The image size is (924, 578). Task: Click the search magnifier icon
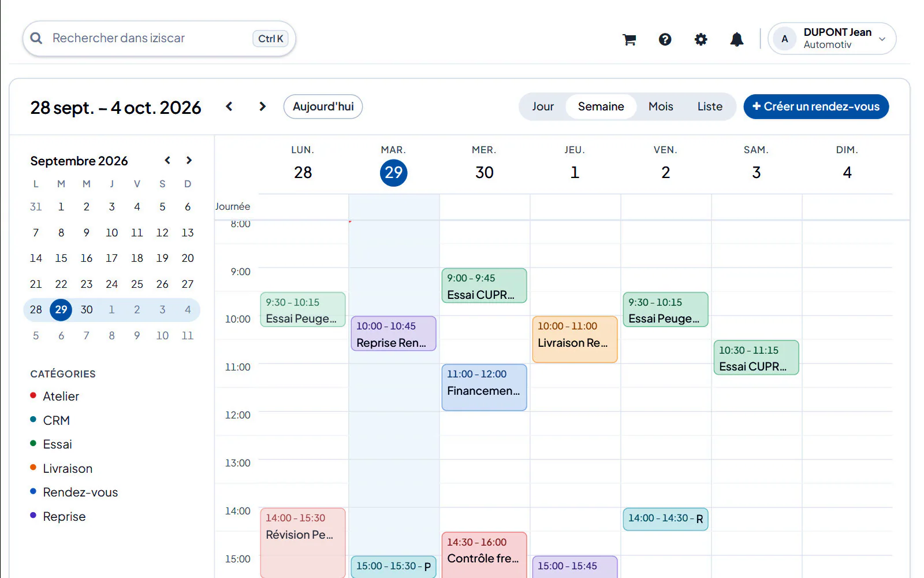(36, 38)
